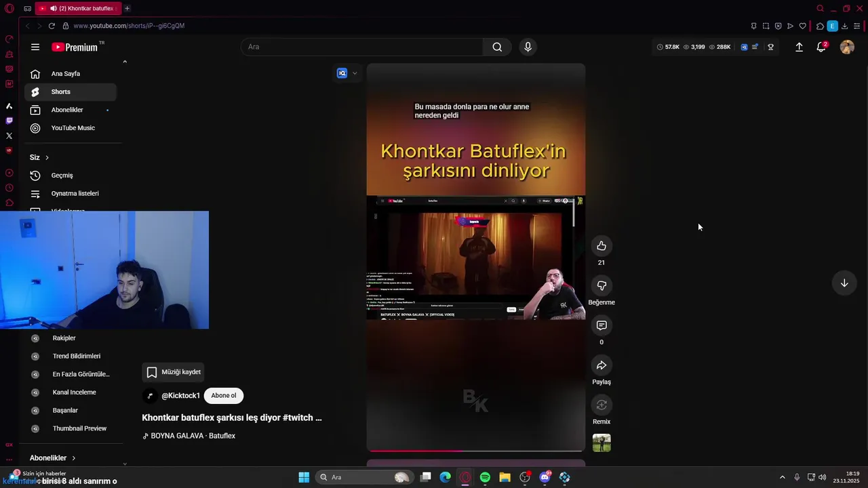Open the Opera GX main menu logo
868x488 pixels.
coord(9,8)
